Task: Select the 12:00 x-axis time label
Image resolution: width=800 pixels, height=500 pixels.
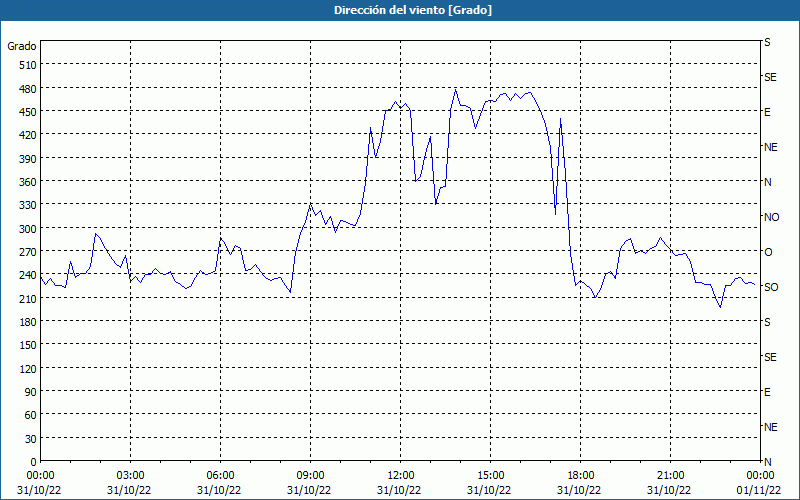Action: point(401,476)
